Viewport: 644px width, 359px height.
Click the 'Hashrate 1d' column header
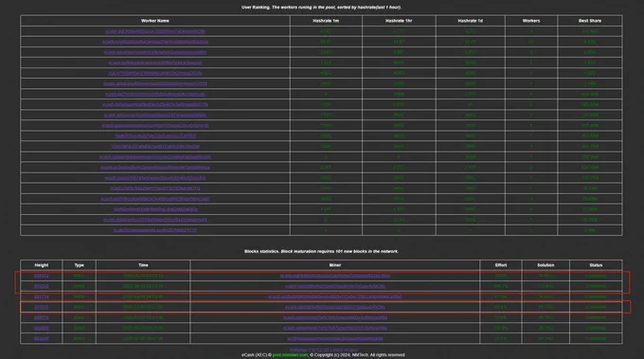(471, 21)
